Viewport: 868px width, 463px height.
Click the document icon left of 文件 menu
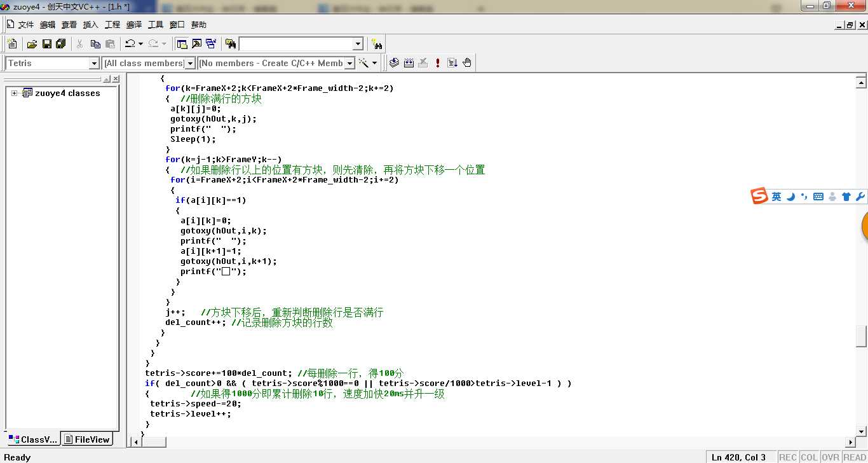tap(11, 24)
